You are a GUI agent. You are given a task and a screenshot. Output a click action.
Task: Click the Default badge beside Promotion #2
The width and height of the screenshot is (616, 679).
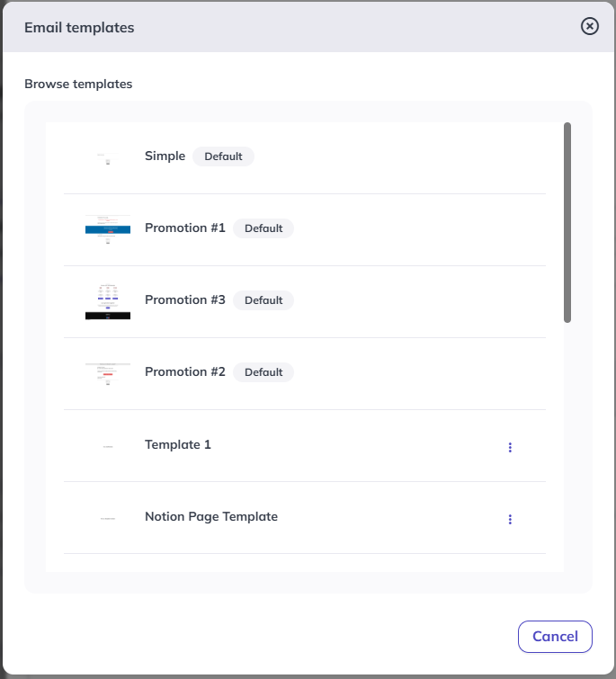(263, 372)
